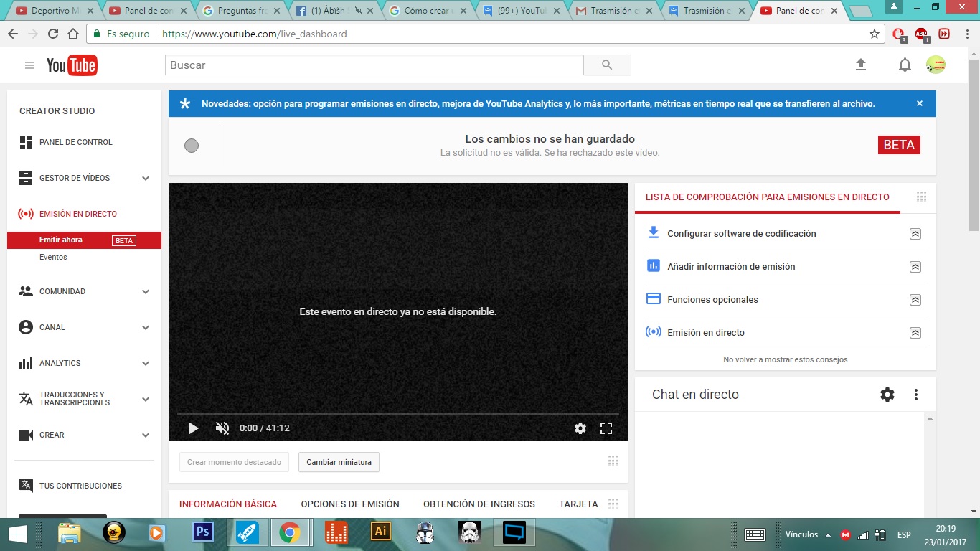Open Illustrator from the taskbar
The height and width of the screenshot is (551, 980).
coord(380,532)
